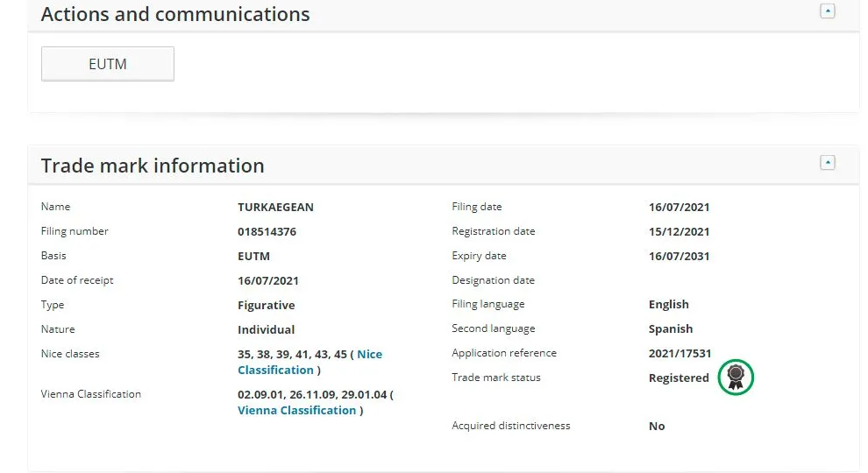Select filing number 018514376
868x473 pixels.
click(x=267, y=232)
